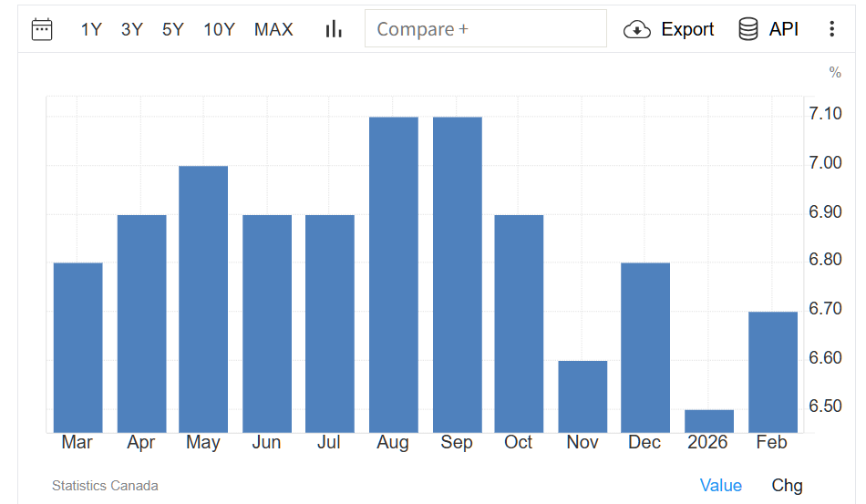866x504 pixels.
Task: Click the 2026 January bar
Action: tap(708, 421)
